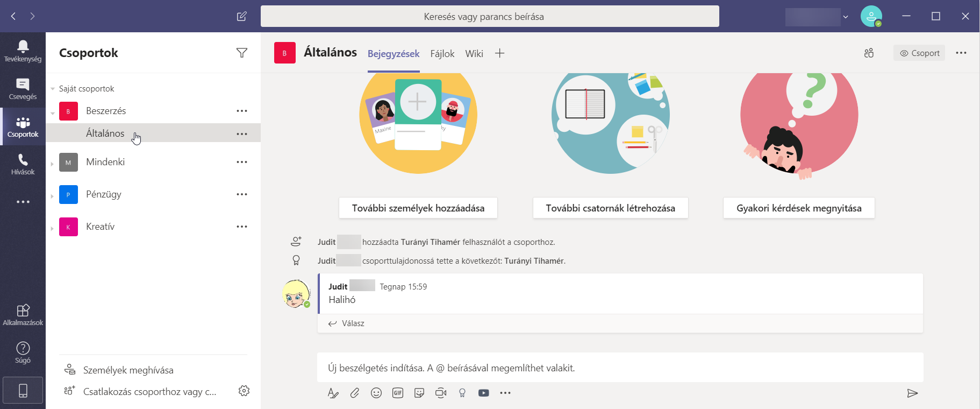The height and width of the screenshot is (409, 980).
Task: Open the account dropdown next to avatar
Action: click(846, 17)
